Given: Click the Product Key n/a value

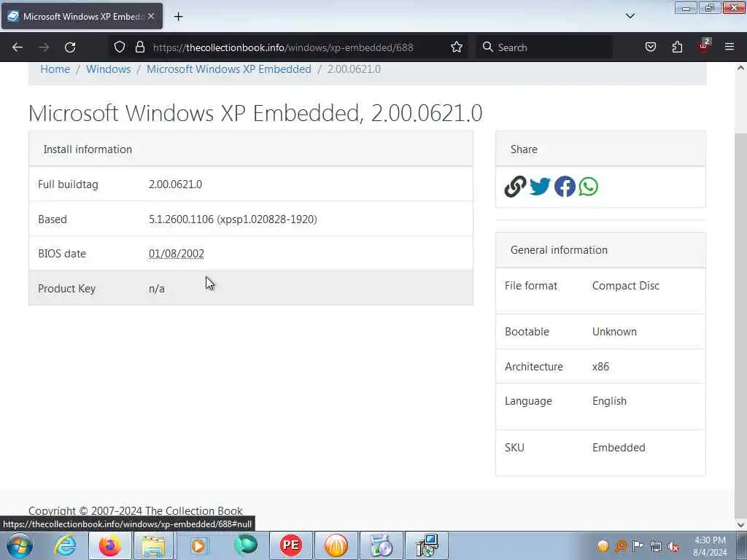Looking at the screenshot, I should 157,289.
